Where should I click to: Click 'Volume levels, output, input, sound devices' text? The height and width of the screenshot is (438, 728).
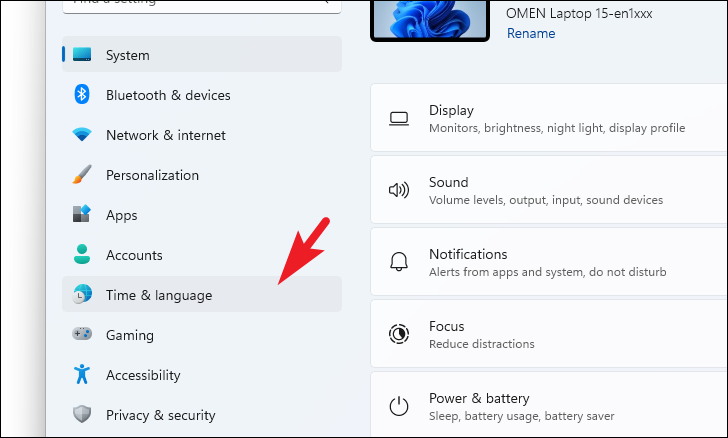[x=546, y=200]
